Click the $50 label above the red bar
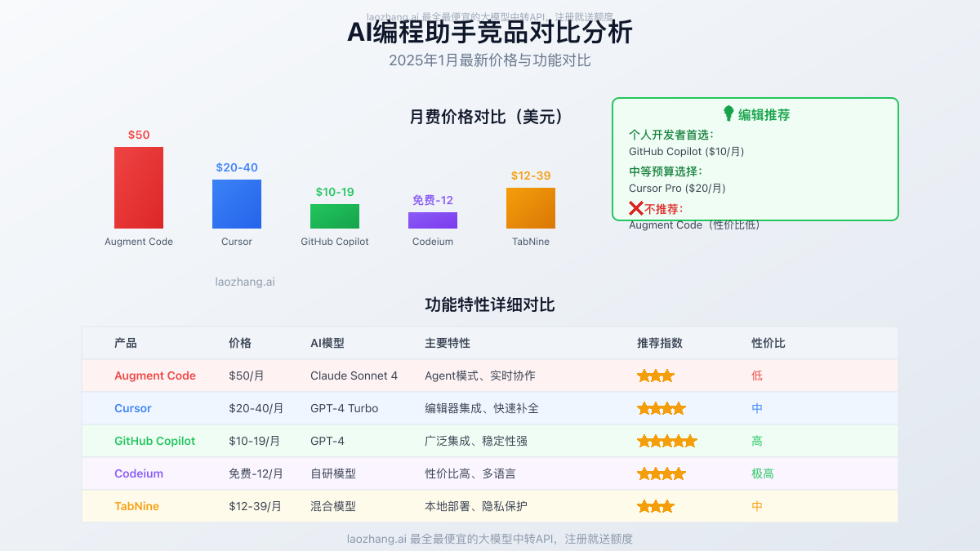 tap(139, 135)
